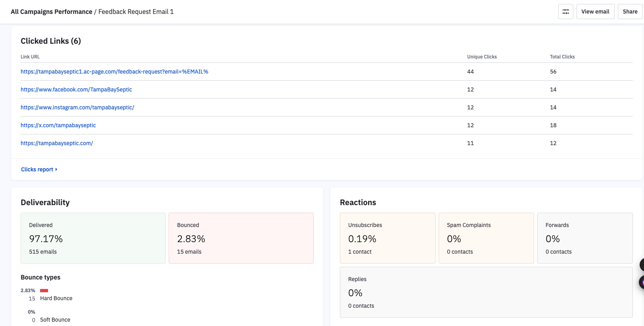Go back to All Campaigns Performance
644x326 pixels.
point(51,12)
